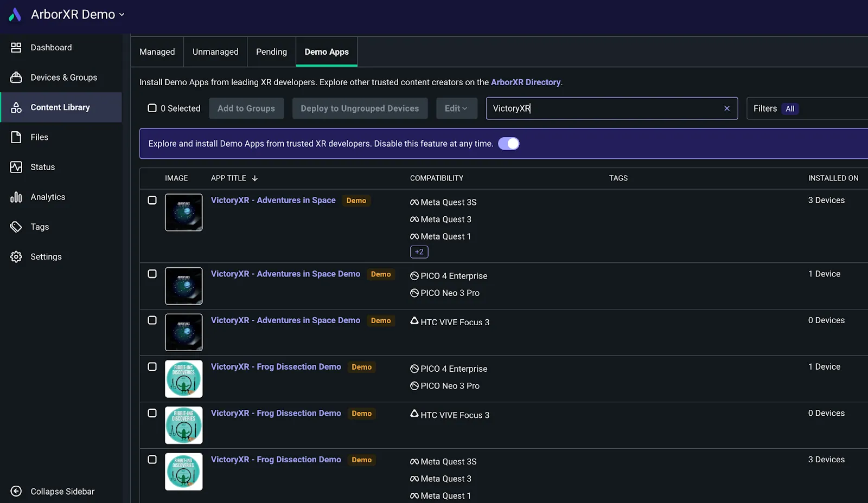Click Deploy to Ungrouped Devices button

[360, 108]
